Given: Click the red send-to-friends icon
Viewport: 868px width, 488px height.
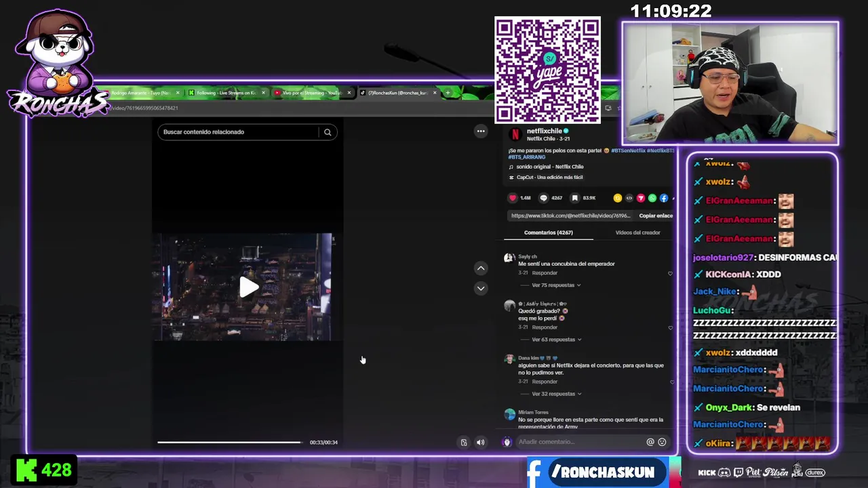Looking at the screenshot, I should coord(640,198).
